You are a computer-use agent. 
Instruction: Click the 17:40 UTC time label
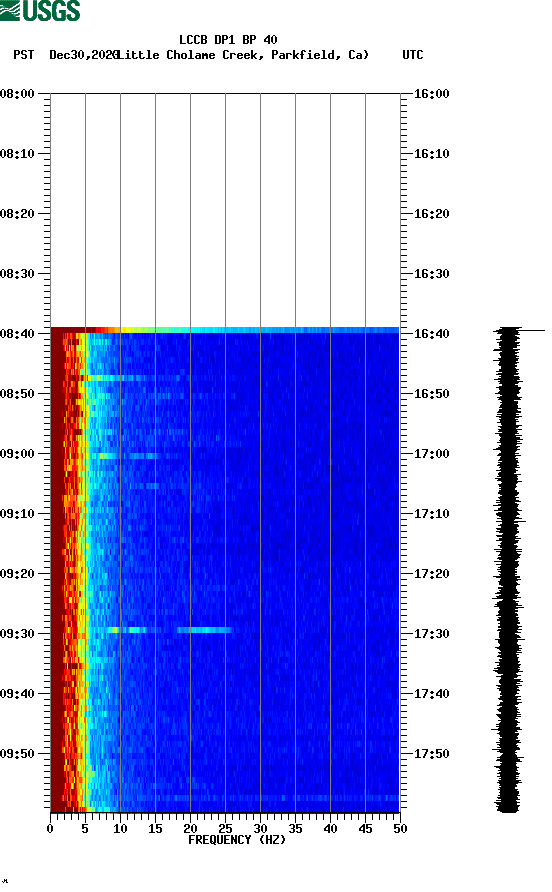click(x=431, y=693)
